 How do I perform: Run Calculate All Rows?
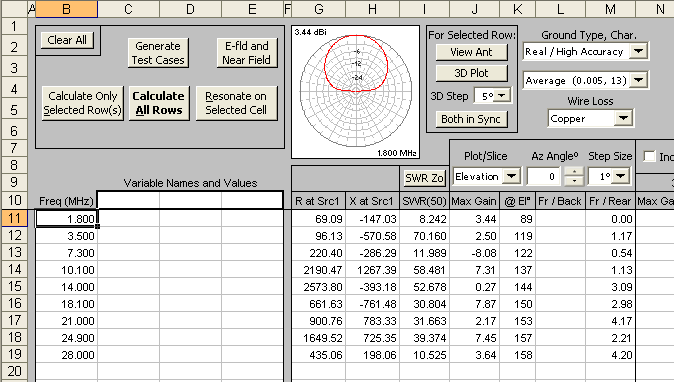coord(159,103)
